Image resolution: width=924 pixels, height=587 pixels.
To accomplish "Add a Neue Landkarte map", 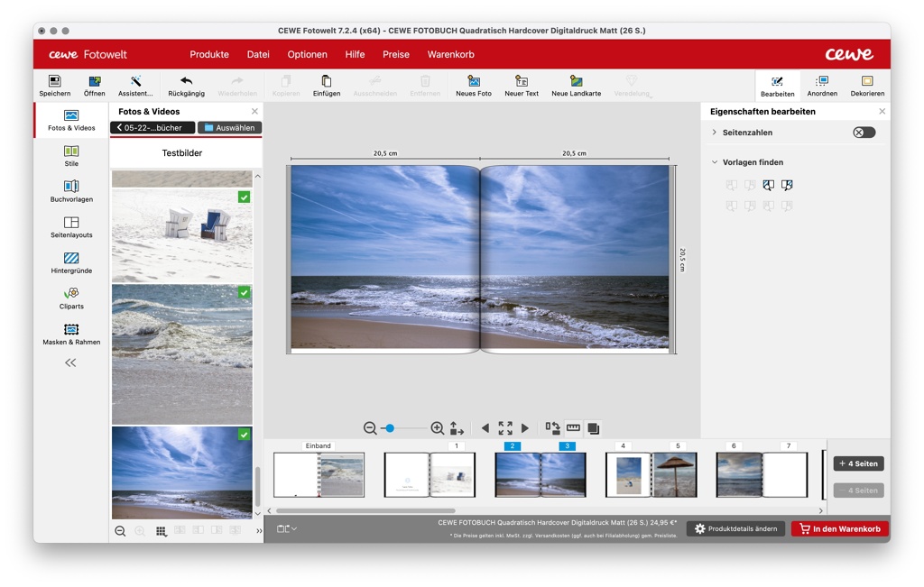I will coord(576,82).
